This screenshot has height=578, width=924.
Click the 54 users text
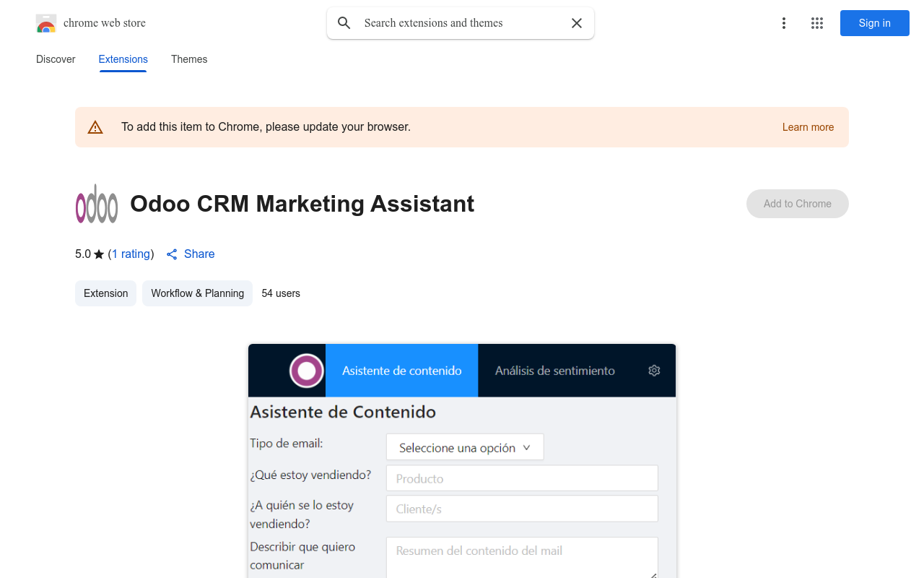point(281,293)
